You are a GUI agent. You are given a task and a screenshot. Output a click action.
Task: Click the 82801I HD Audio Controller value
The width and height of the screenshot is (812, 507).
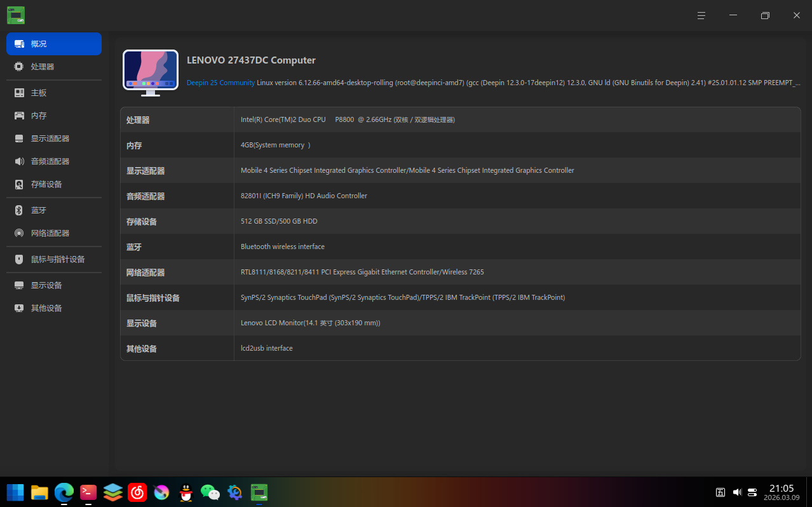point(304,196)
